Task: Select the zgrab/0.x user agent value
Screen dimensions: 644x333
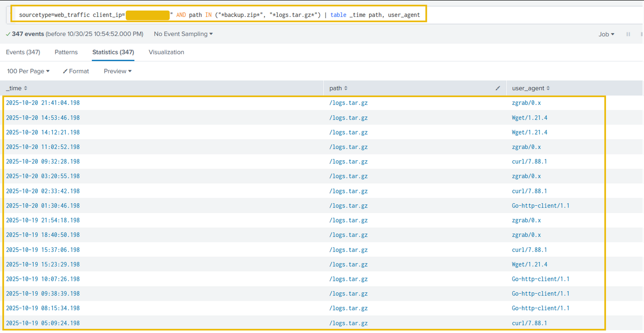Action: pyautogui.click(x=526, y=103)
